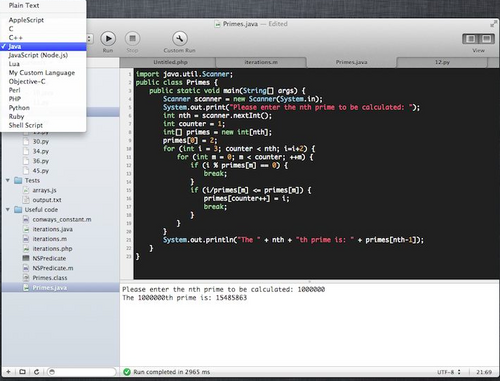Click the refresh sidebar button
Viewport: 500px width, 381px height.
(36, 372)
